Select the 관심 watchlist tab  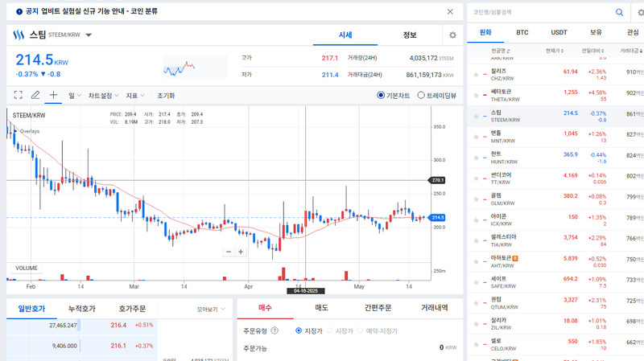click(x=633, y=32)
